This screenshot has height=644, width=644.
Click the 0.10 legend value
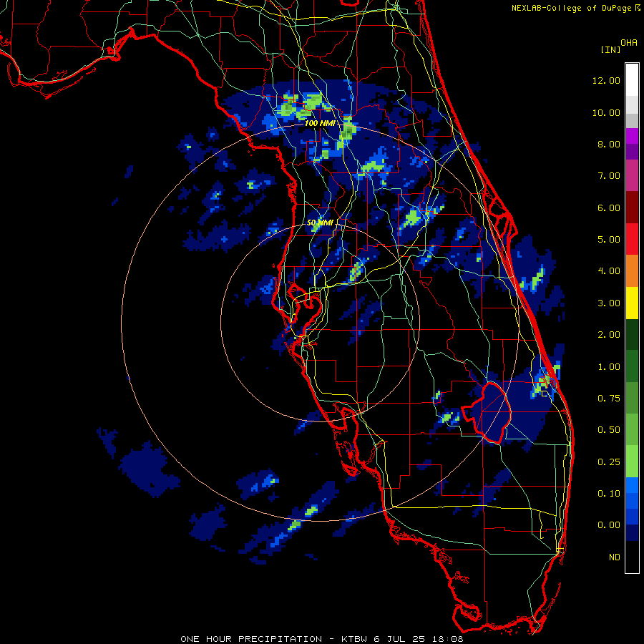pos(609,494)
